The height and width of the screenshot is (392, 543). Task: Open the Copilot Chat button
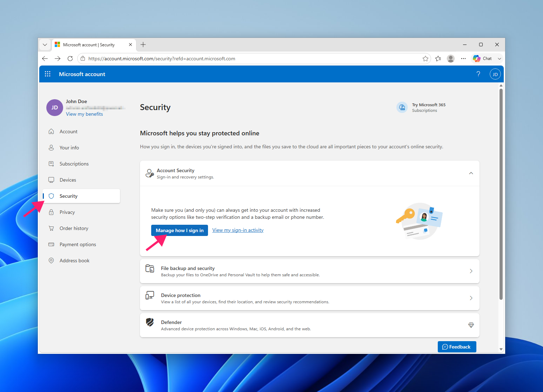coord(483,59)
